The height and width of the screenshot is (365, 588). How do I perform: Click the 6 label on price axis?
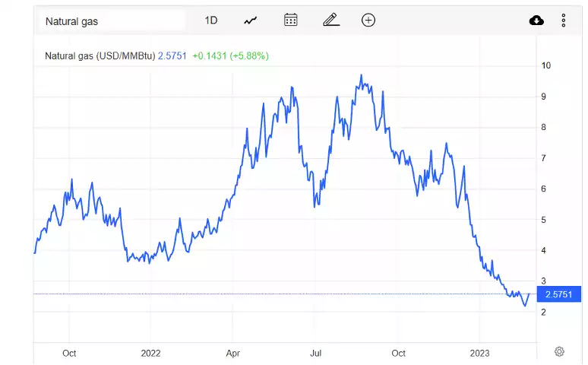point(543,189)
